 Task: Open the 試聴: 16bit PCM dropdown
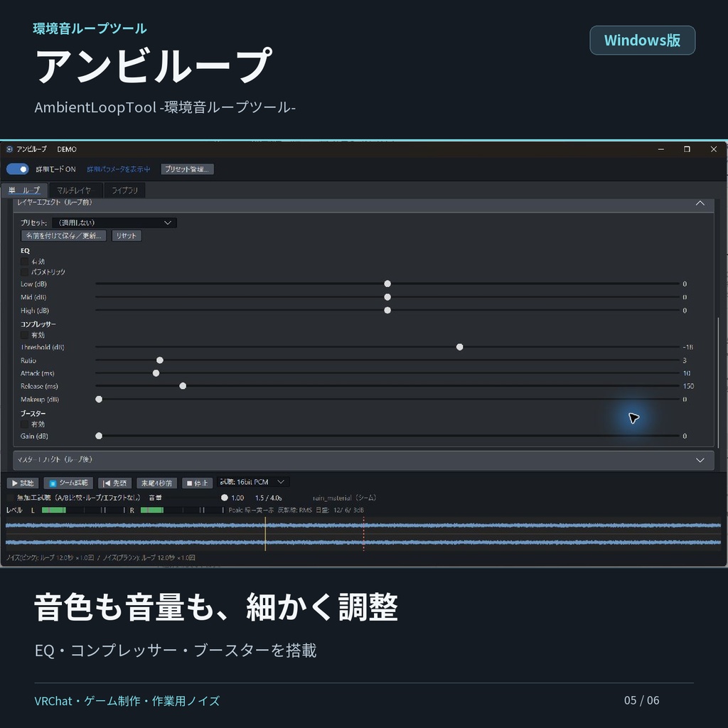point(253,482)
